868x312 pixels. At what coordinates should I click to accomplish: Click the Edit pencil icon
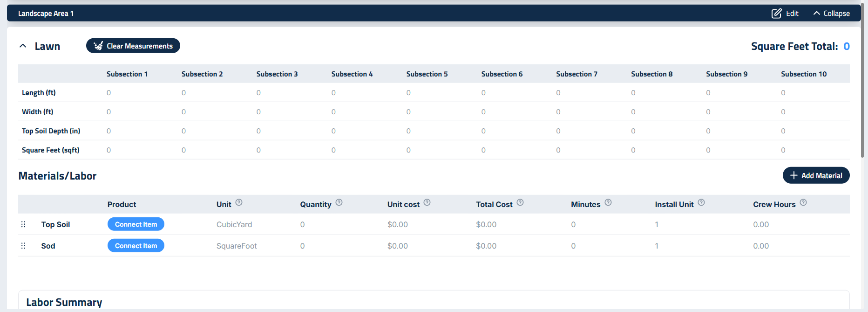point(776,14)
